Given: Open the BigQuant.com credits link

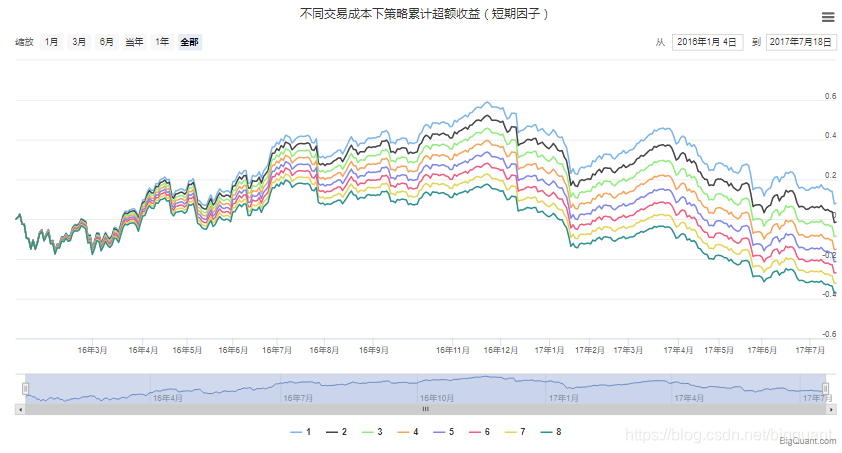Looking at the screenshot, I should [808, 441].
